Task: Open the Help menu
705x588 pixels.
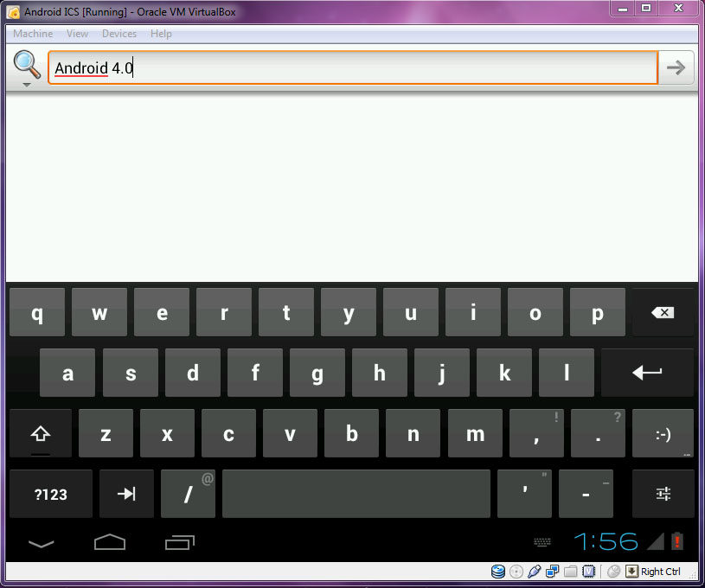Action: pos(161,34)
